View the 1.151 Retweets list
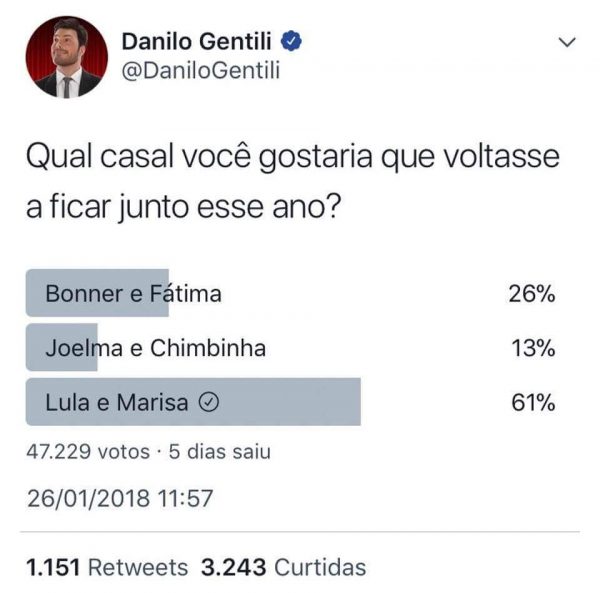This screenshot has width=600, height=593. point(106,567)
